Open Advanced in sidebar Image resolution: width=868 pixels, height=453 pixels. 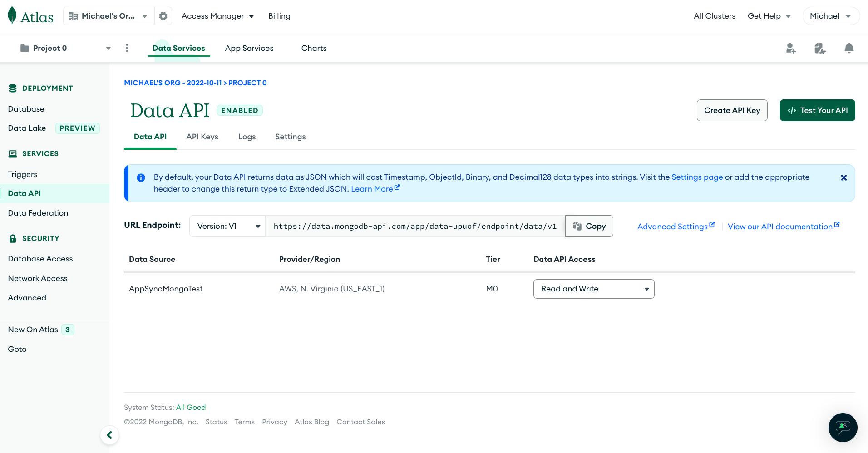click(27, 298)
